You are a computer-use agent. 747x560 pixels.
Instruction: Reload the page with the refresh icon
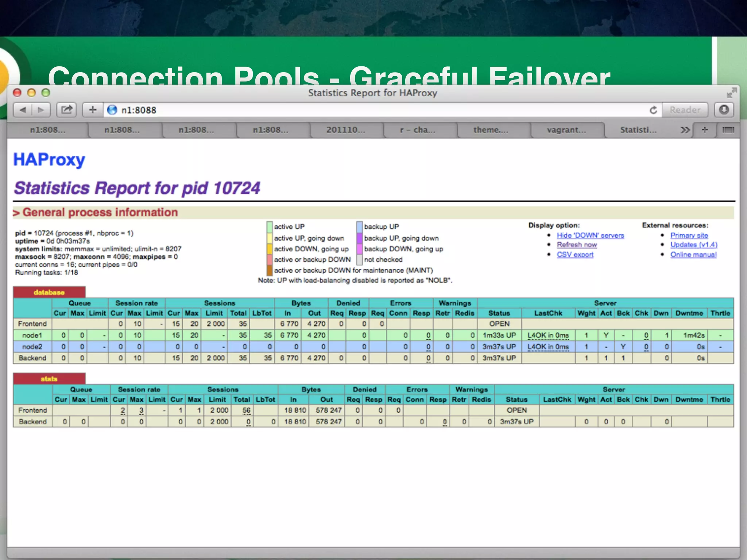pyautogui.click(x=653, y=110)
